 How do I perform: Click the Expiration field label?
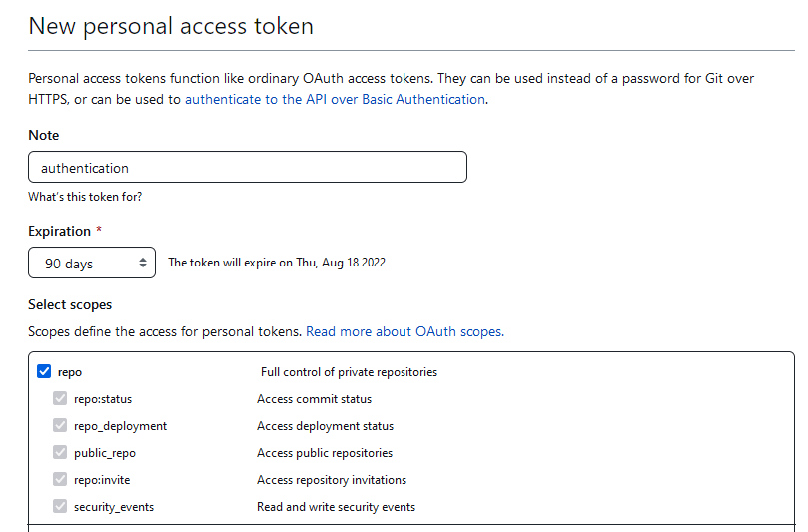(x=59, y=231)
